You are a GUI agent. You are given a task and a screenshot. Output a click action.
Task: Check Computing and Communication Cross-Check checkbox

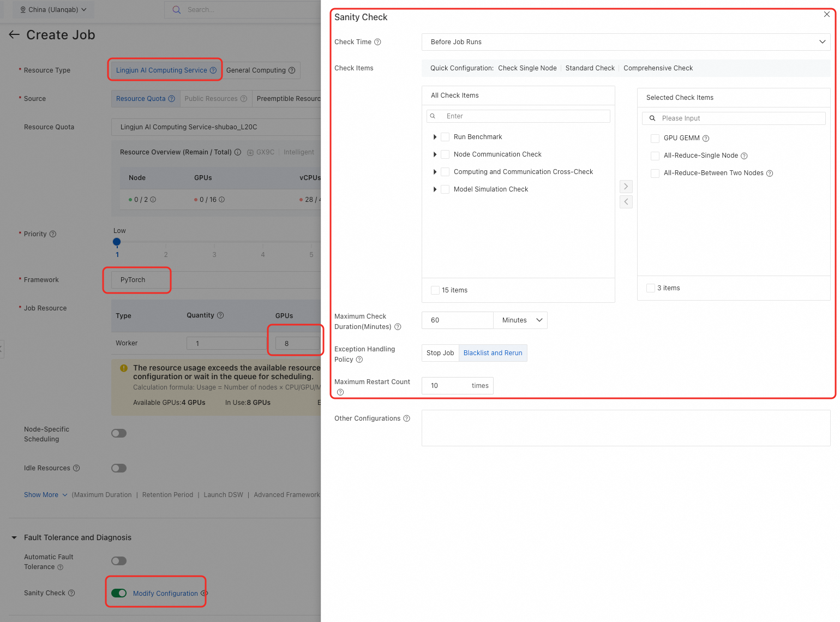445,172
